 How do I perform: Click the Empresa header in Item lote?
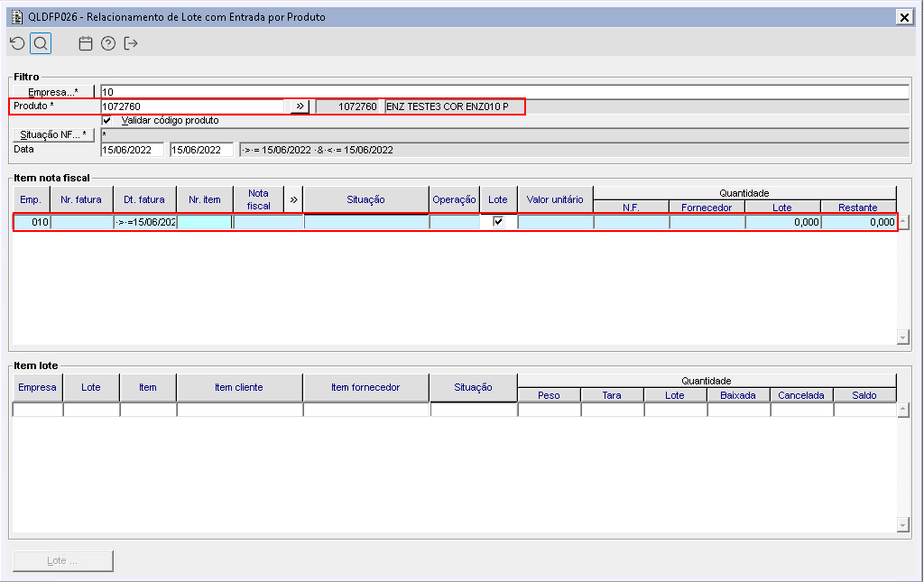tap(38, 388)
